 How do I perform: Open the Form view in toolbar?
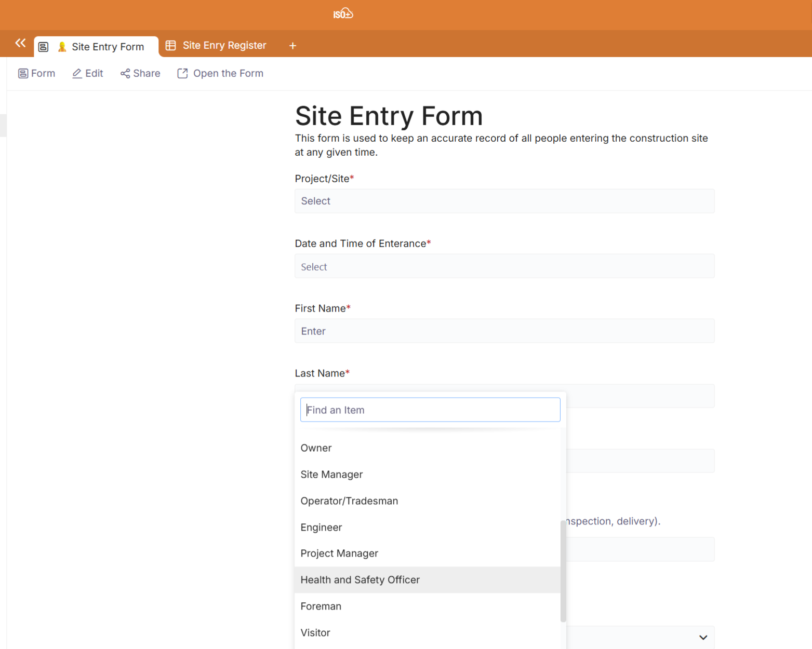pyautogui.click(x=37, y=73)
